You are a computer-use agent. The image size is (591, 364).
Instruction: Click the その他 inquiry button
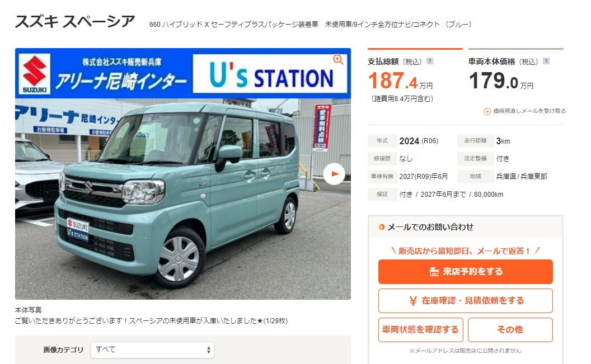click(510, 330)
